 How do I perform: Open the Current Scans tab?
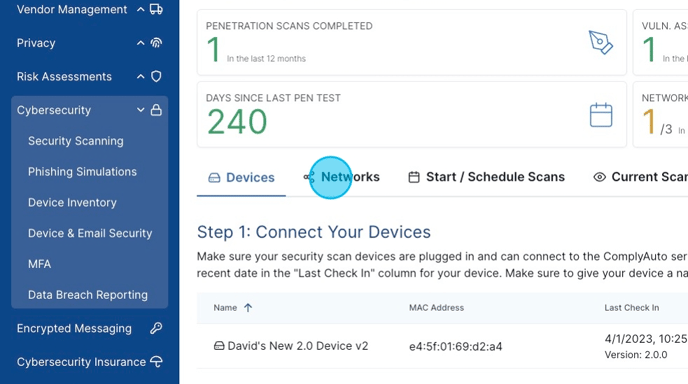641,177
